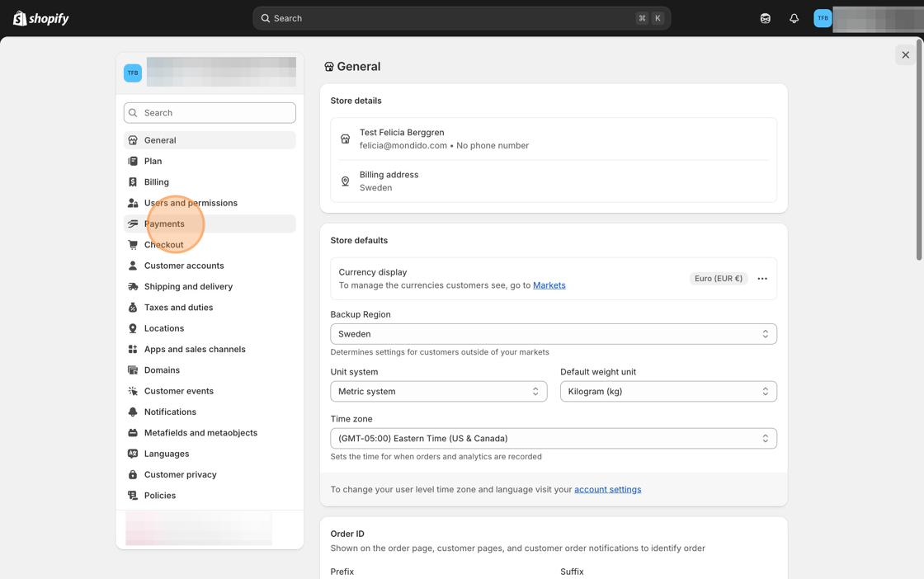The height and width of the screenshot is (579, 924).
Task: Click the Billing receipt icon
Action: (133, 182)
